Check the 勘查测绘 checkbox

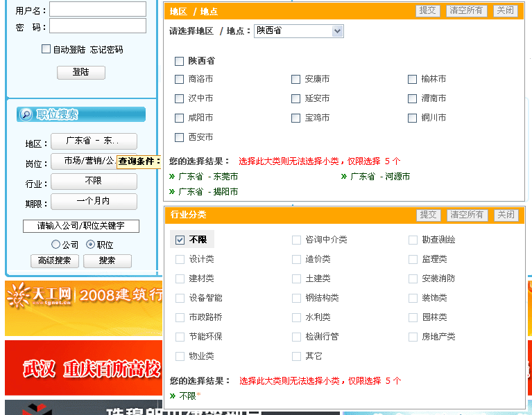point(413,240)
